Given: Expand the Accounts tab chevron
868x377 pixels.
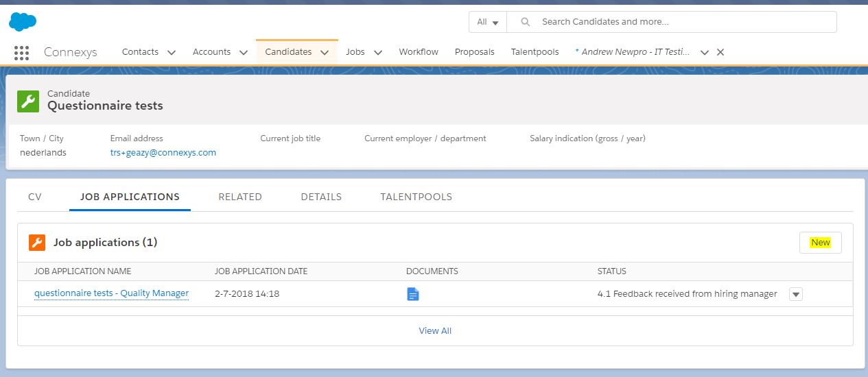Looking at the screenshot, I should 244,52.
